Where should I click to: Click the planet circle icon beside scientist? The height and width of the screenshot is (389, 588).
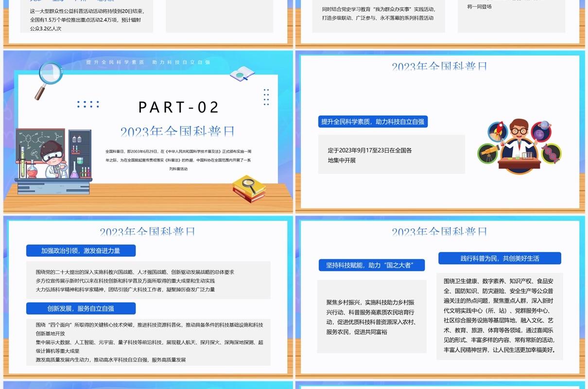coord(541,131)
